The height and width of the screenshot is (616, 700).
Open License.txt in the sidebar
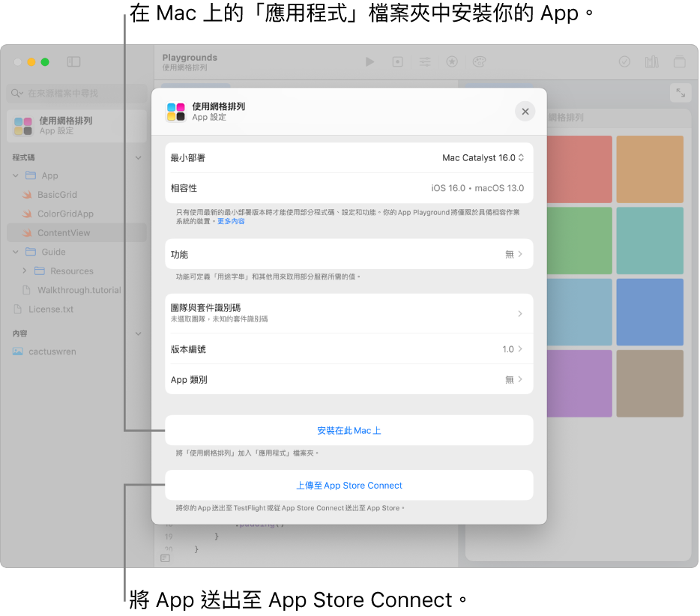(51, 309)
